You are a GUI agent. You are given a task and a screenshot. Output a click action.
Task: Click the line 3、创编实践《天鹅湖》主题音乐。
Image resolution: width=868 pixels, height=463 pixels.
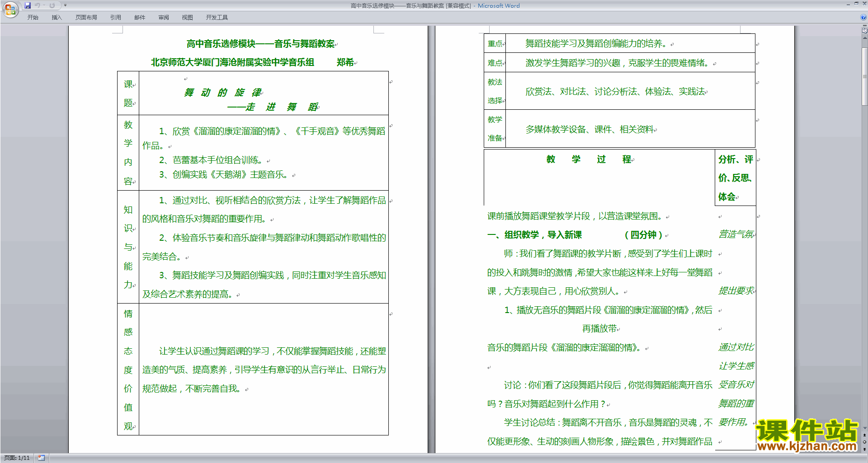tap(223, 174)
